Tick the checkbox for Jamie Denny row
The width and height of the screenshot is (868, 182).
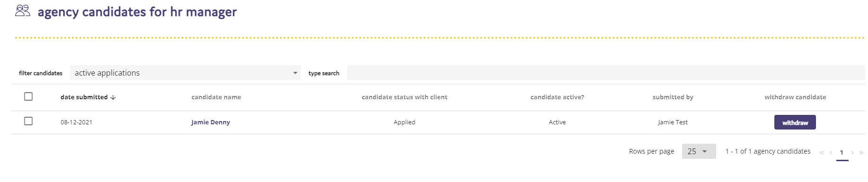point(28,121)
